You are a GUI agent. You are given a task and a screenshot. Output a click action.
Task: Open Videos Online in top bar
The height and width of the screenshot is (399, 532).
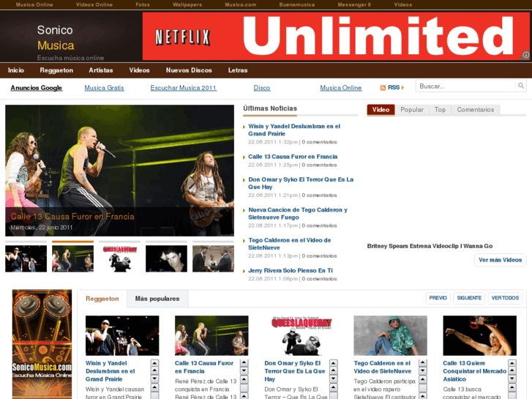tap(94, 4)
